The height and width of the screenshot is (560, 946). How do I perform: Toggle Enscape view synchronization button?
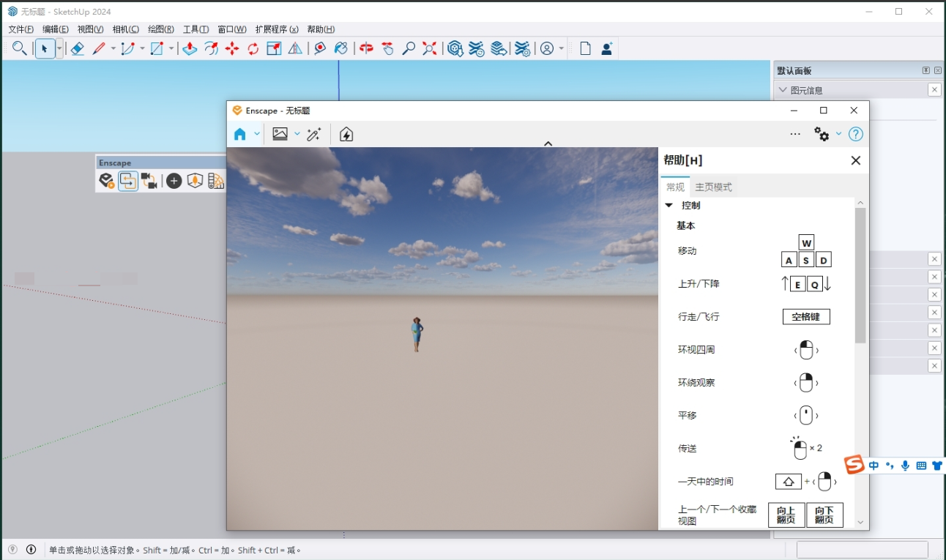coord(128,181)
